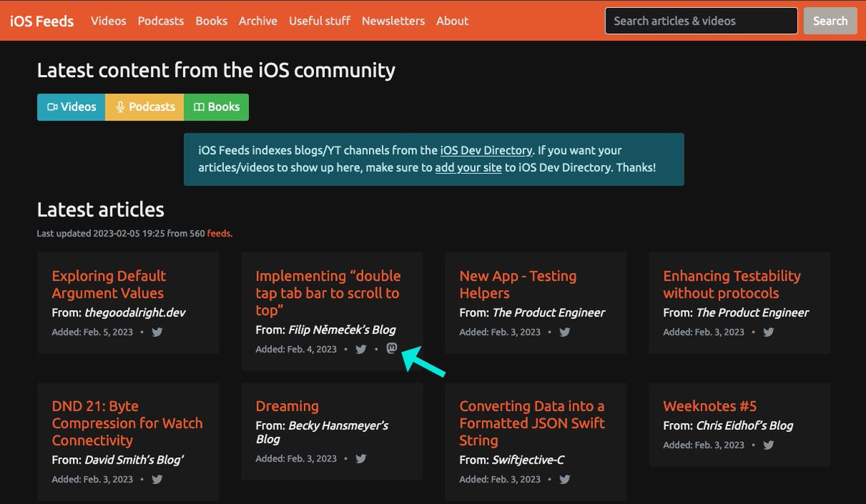Viewport: 866px width, 504px height.
Task: Click the Search button
Action: [830, 21]
